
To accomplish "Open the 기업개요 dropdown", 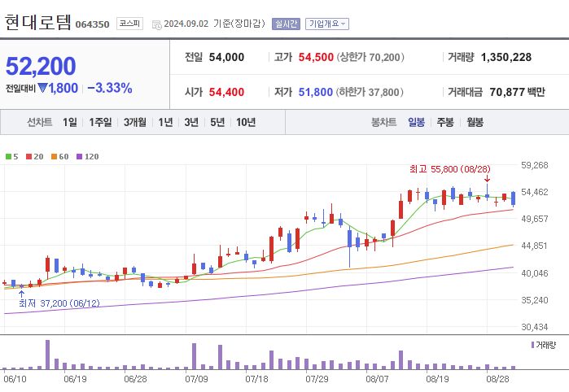I will pos(327,24).
